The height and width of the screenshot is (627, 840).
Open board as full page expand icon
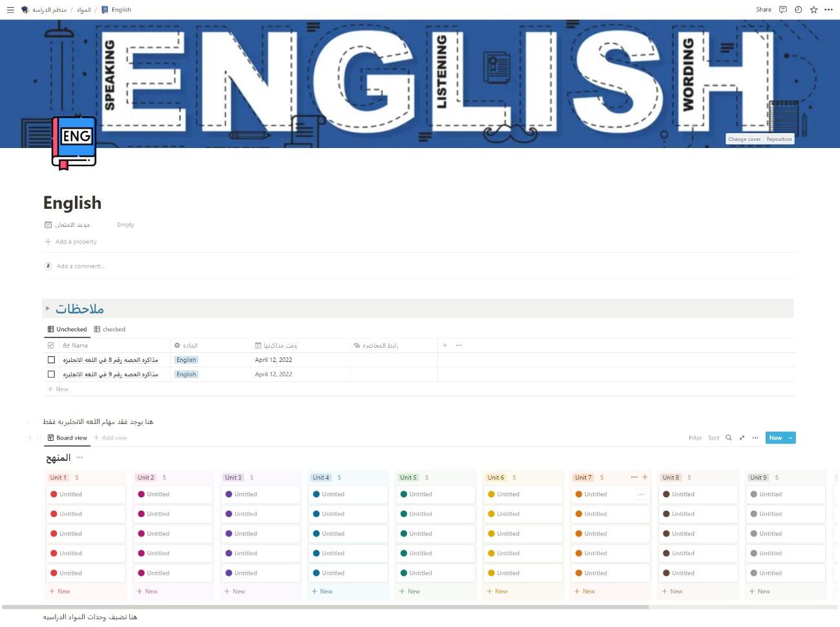click(x=742, y=438)
